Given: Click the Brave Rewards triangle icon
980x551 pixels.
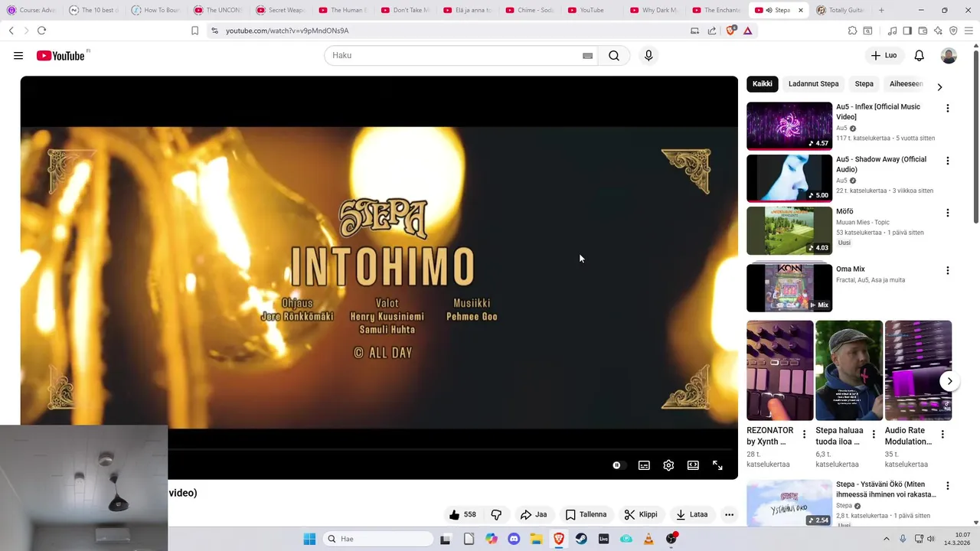Looking at the screenshot, I should click(x=747, y=31).
